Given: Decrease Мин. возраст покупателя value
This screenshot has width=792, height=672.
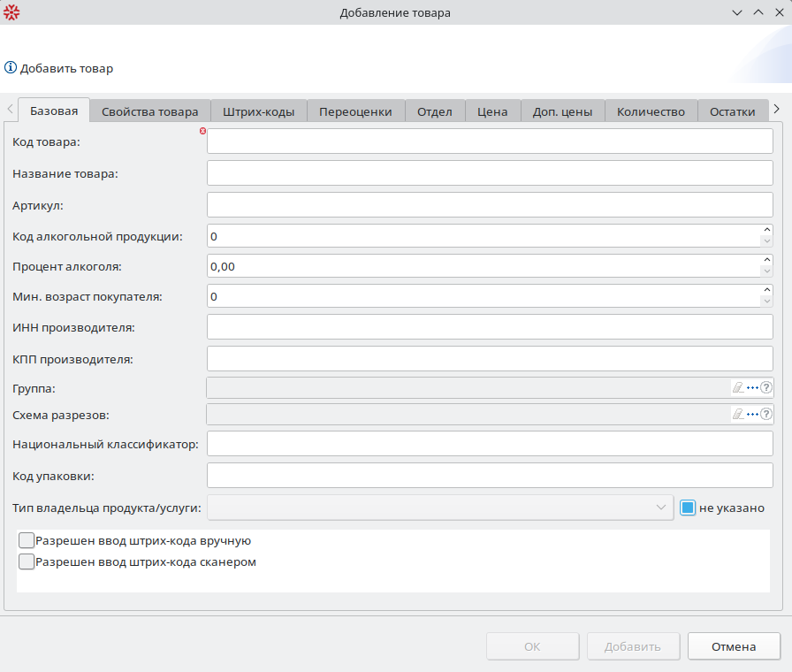Looking at the screenshot, I should point(766,302).
